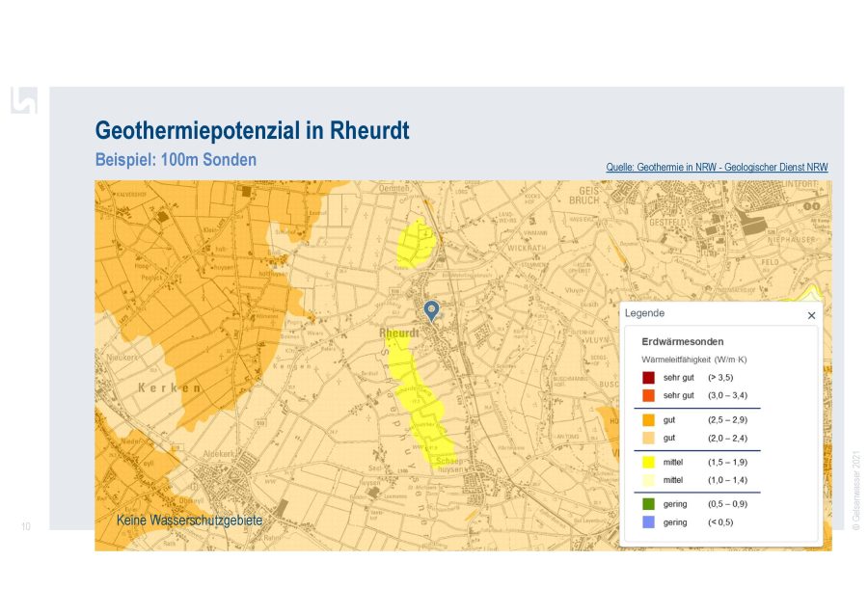Click the orange-red 'sehr gut (3,0 – 3,4)' swatch

(648, 395)
